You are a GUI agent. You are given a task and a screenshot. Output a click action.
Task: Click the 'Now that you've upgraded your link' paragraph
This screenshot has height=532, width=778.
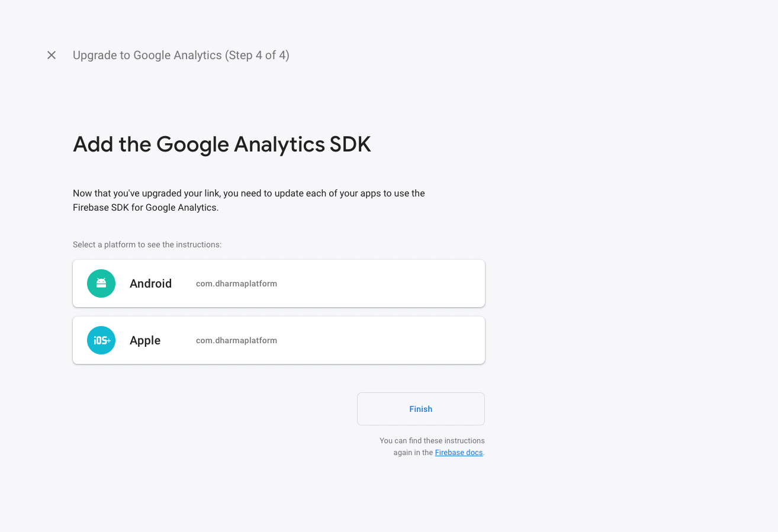(x=249, y=201)
